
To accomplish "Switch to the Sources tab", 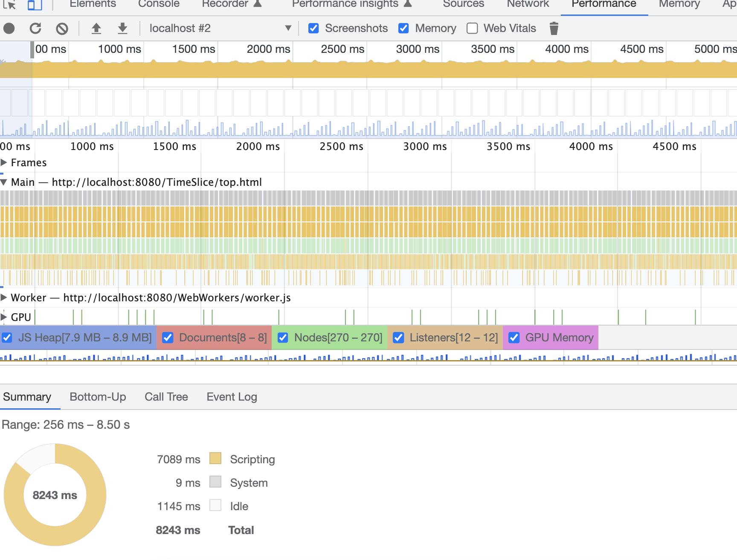I will tap(464, 4).
